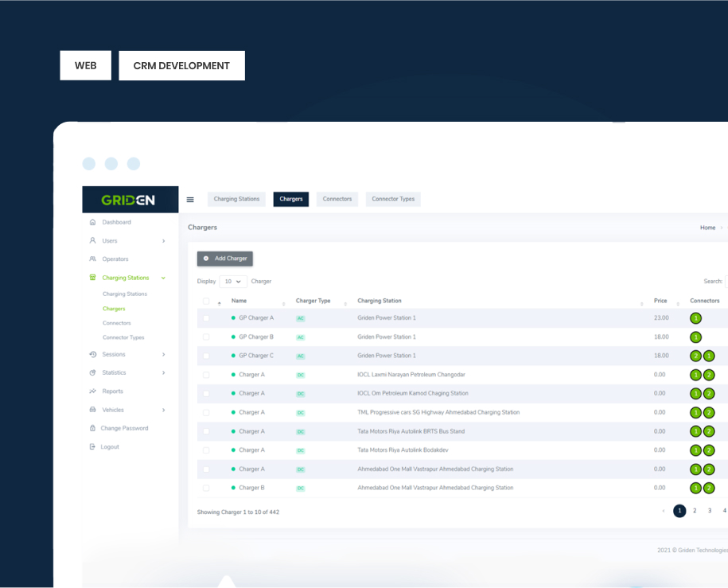The image size is (728, 588).
Task: Click the Griden logo
Action: [x=128, y=200]
